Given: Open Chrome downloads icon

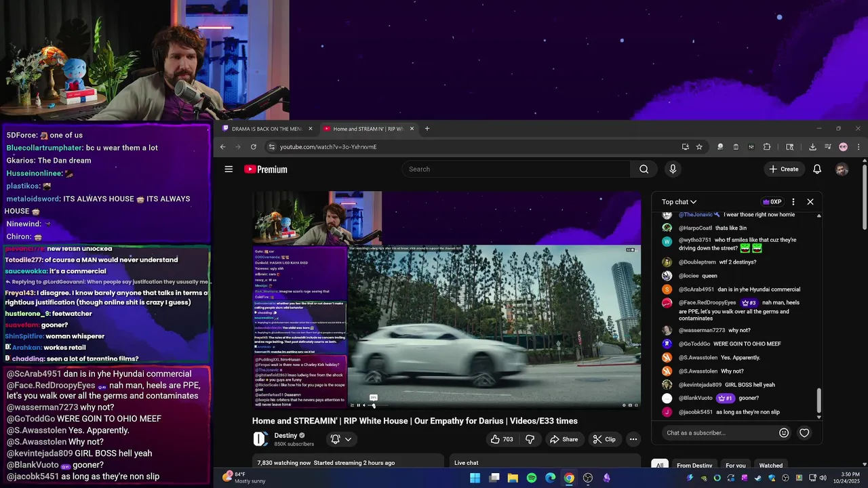Looking at the screenshot, I should 812,146.
